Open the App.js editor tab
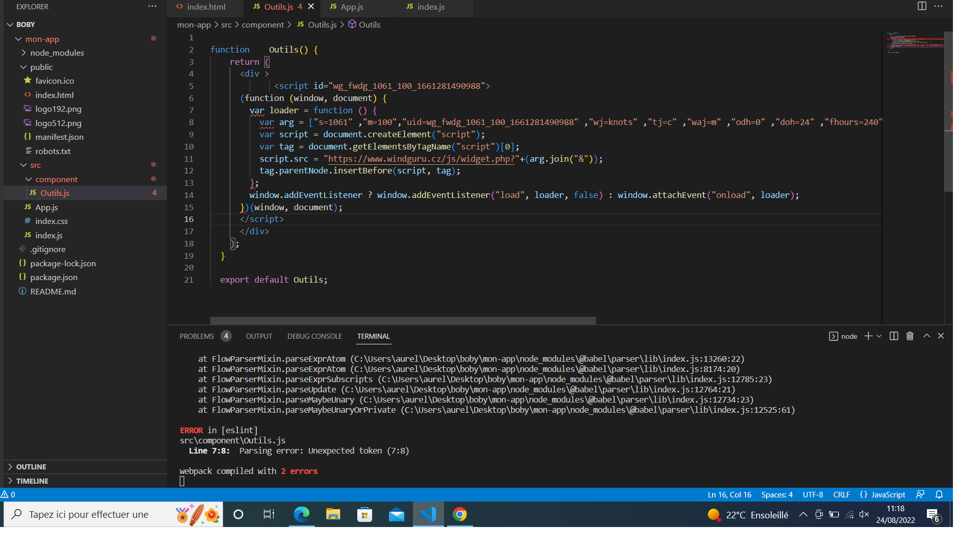The image size is (980, 551). tap(351, 7)
